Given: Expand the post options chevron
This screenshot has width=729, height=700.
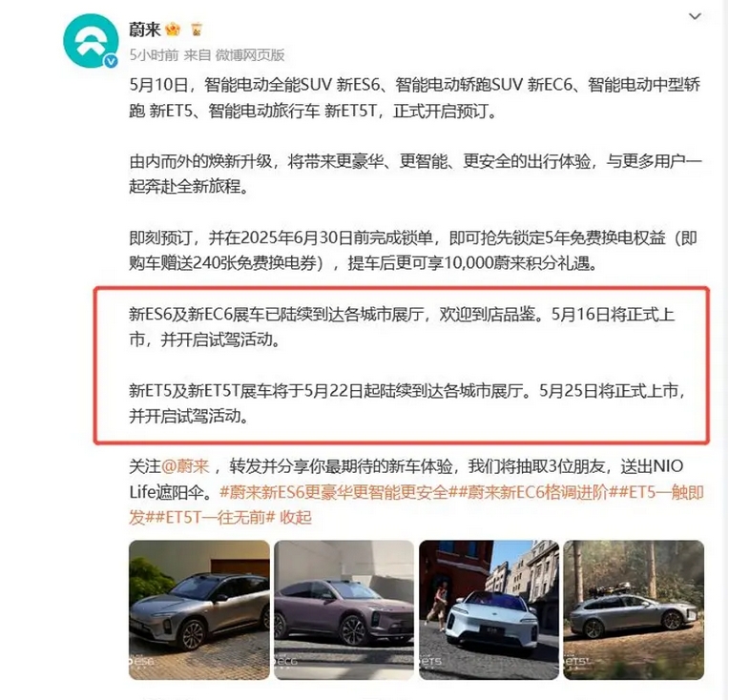Looking at the screenshot, I should point(695,16).
